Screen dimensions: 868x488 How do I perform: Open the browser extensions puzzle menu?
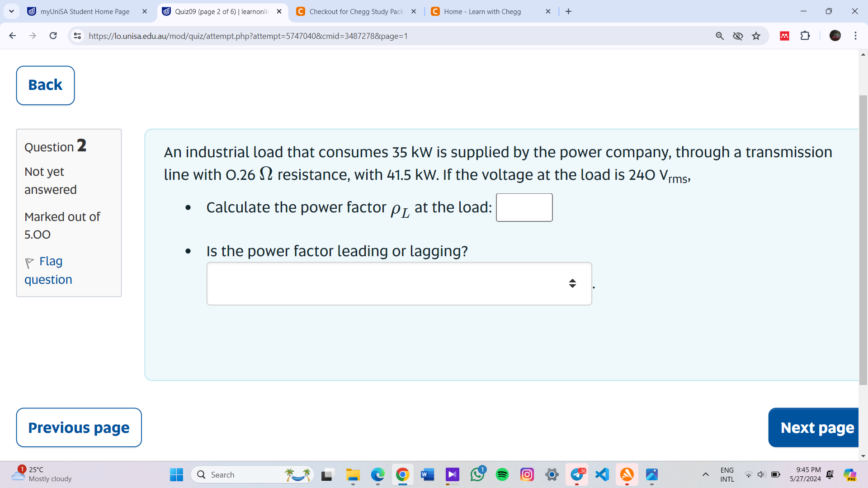(x=806, y=36)
